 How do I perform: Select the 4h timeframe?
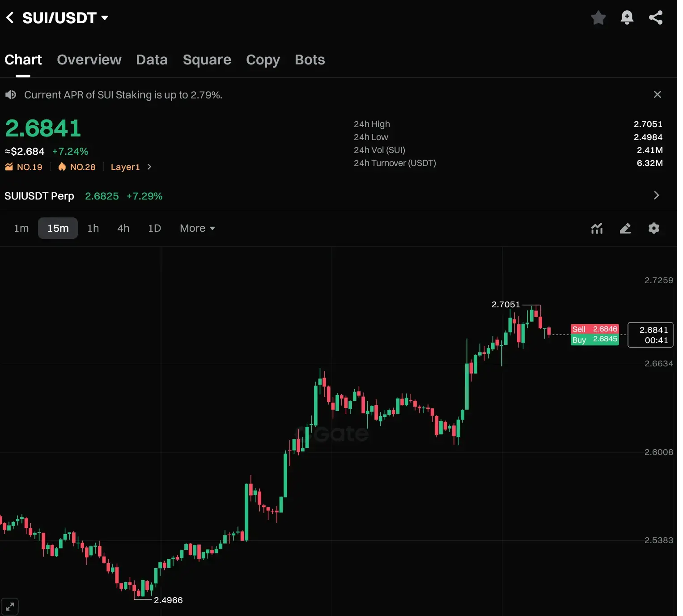[x=123, y=228]
